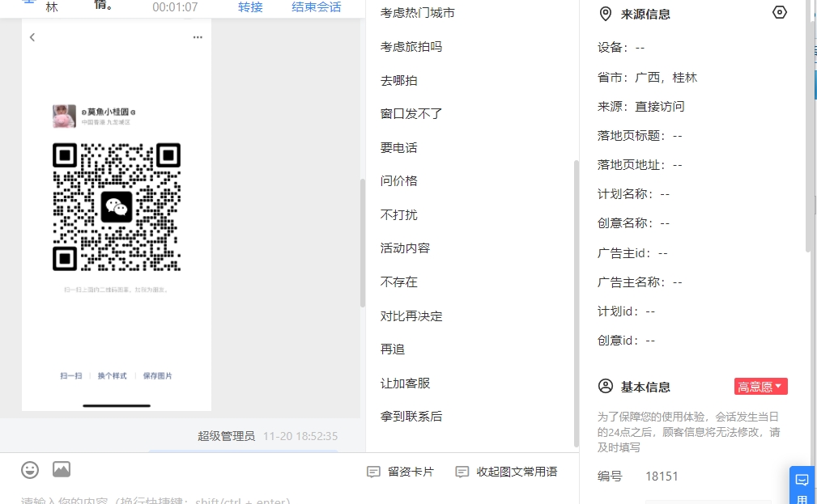Select quick phrase 问价格

click(398, 180)
